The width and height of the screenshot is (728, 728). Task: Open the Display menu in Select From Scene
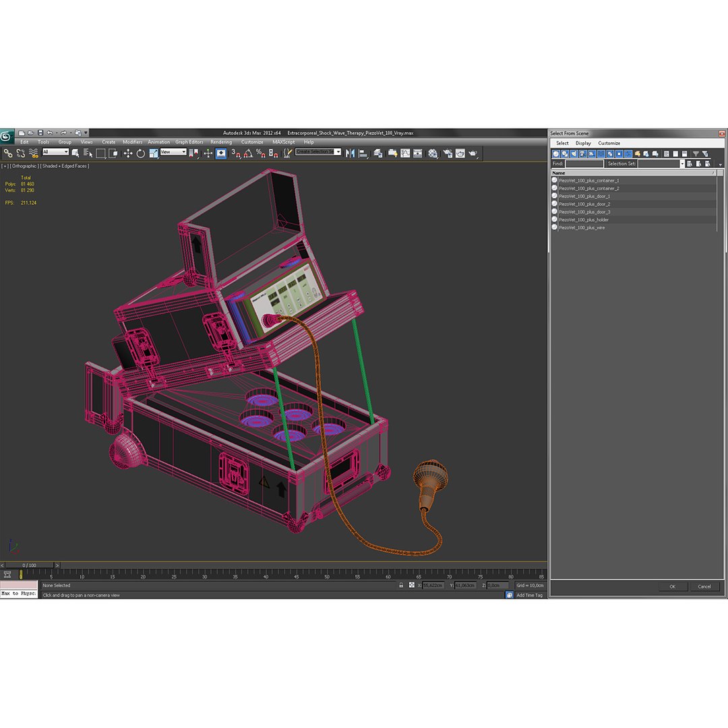coord(583,143)
